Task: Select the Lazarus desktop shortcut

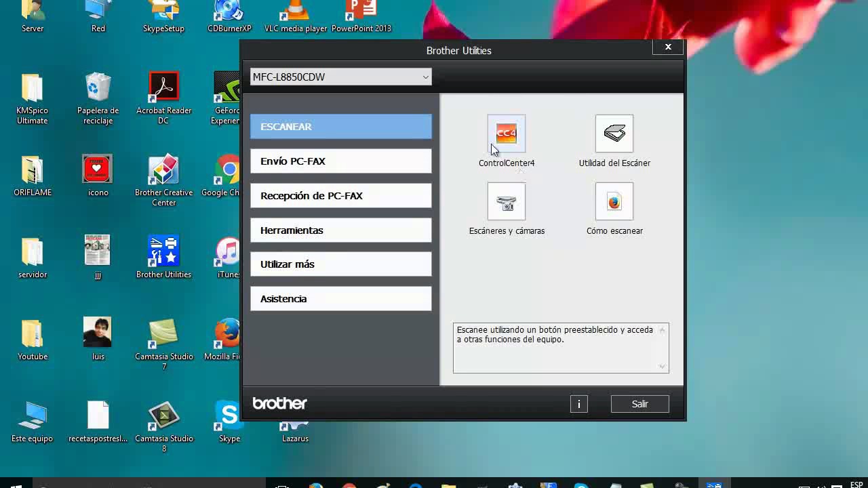Action: coord(295,431)
